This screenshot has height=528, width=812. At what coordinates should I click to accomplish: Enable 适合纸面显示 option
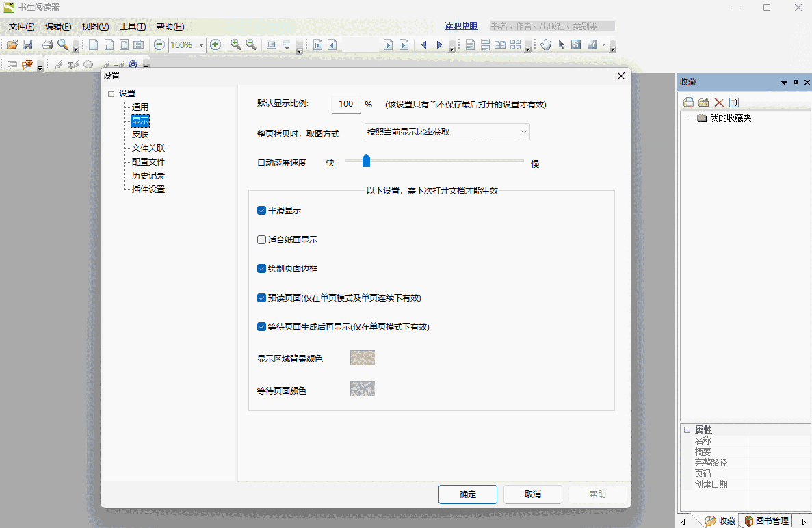point(261,239)
